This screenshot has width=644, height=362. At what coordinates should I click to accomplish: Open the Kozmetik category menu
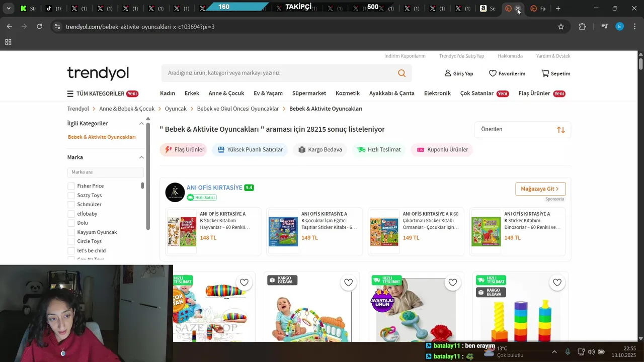click(348, 94)
